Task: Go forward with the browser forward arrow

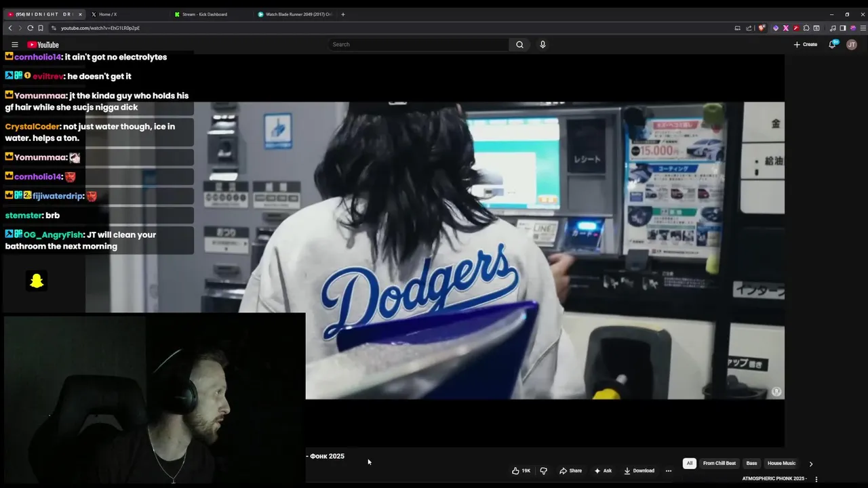Action: click(20, 28)
